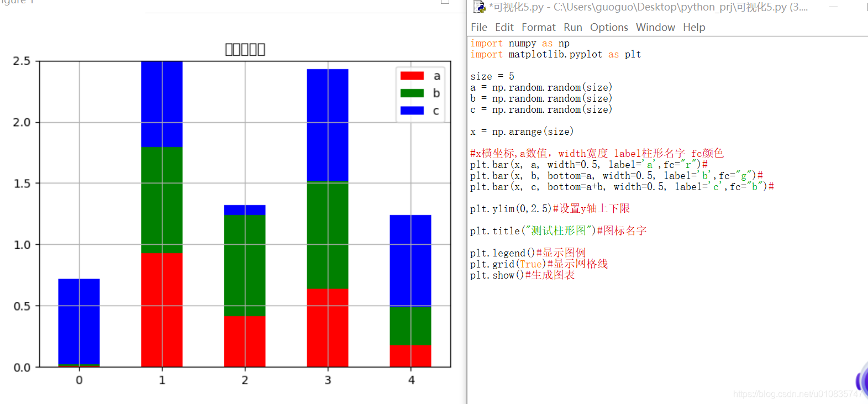Screen dimensions: 868x404
Task: Click the 'plt.show()' code line
Action: (x=523, y=275)
